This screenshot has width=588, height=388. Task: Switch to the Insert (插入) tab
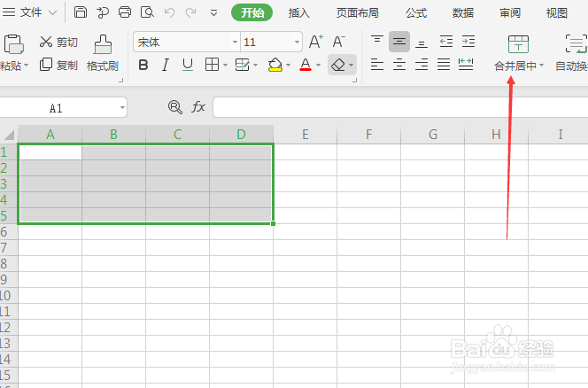(299, 13)
